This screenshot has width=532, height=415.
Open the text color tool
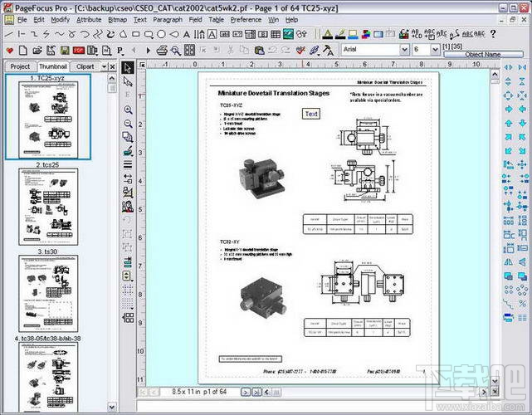point(327,34)
